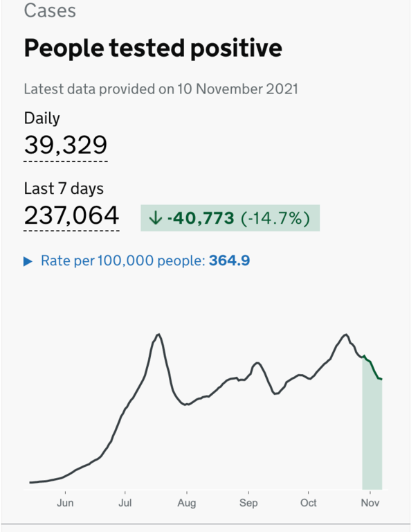Image resolution: width=418 pixels, height=532 pixels.
Task: Click the daily 39,329 figure
Action: 66,145
